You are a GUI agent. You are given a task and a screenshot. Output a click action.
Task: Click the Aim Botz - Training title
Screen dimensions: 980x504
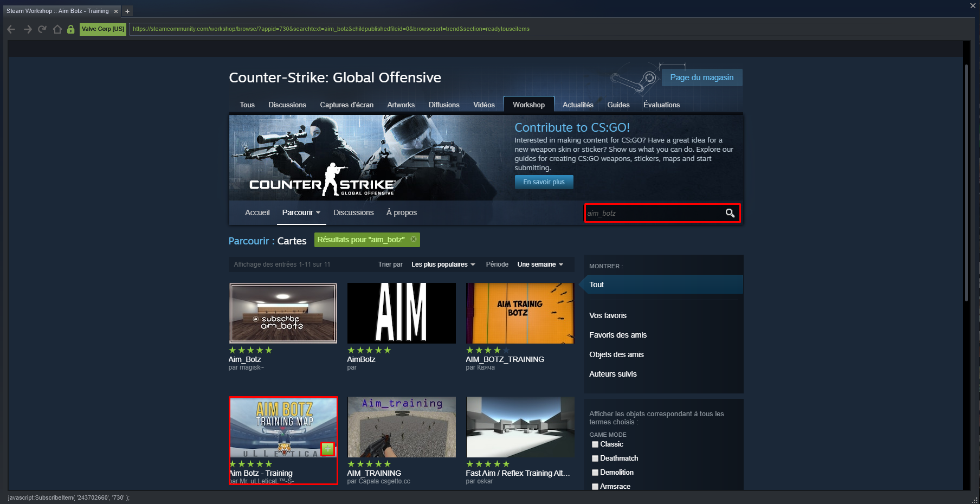coord(261,473)
